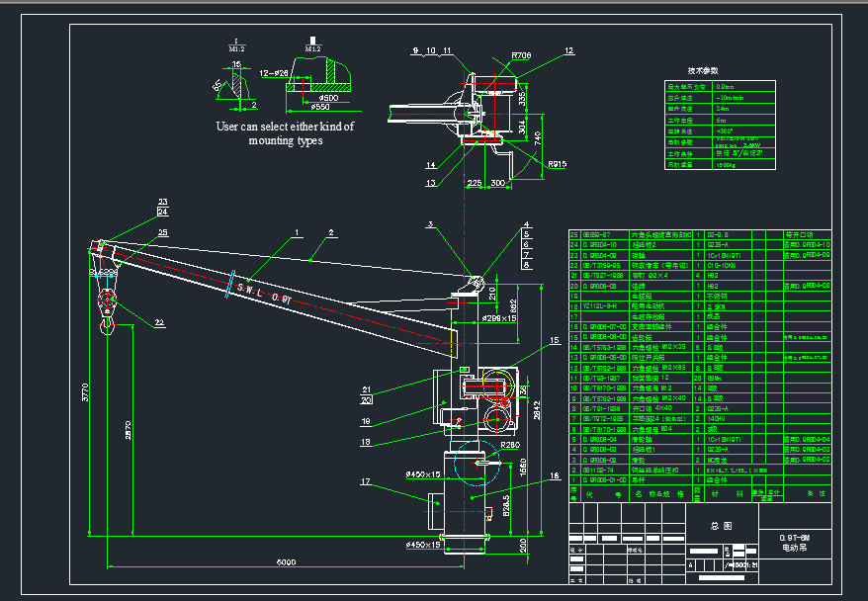Click the 总图 title block cell
868x601 pixels.
722,526
